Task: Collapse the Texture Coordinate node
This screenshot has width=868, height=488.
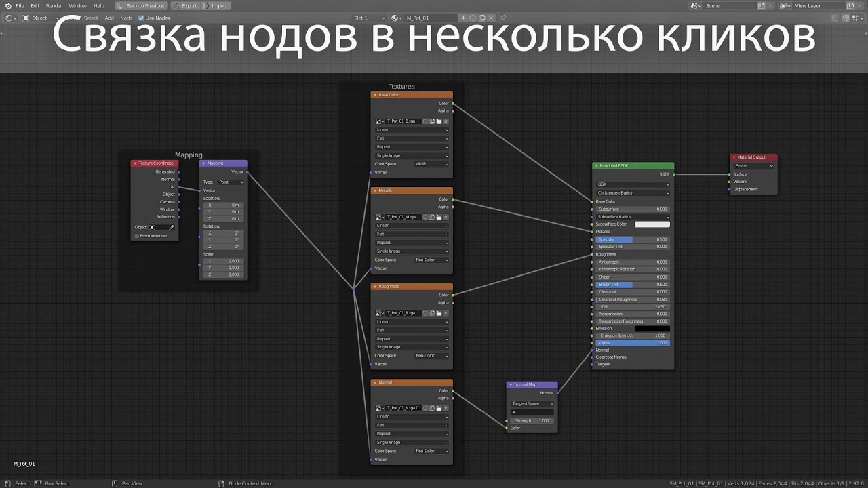Action: click(134, 163)
